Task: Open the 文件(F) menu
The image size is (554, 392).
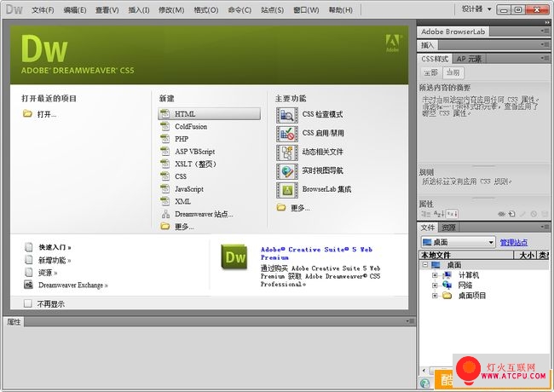Action: 43,10
